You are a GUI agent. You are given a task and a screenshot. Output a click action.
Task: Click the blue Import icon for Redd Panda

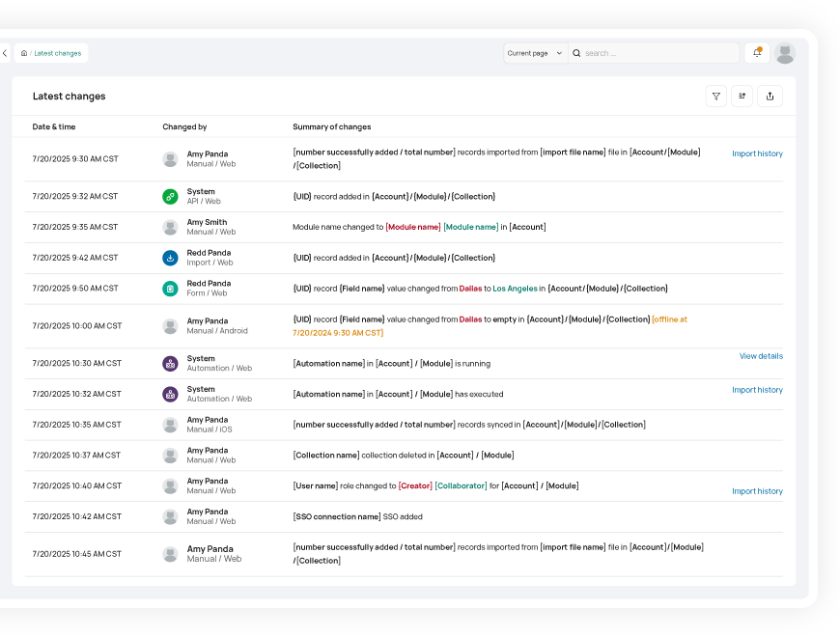point(170,258)
